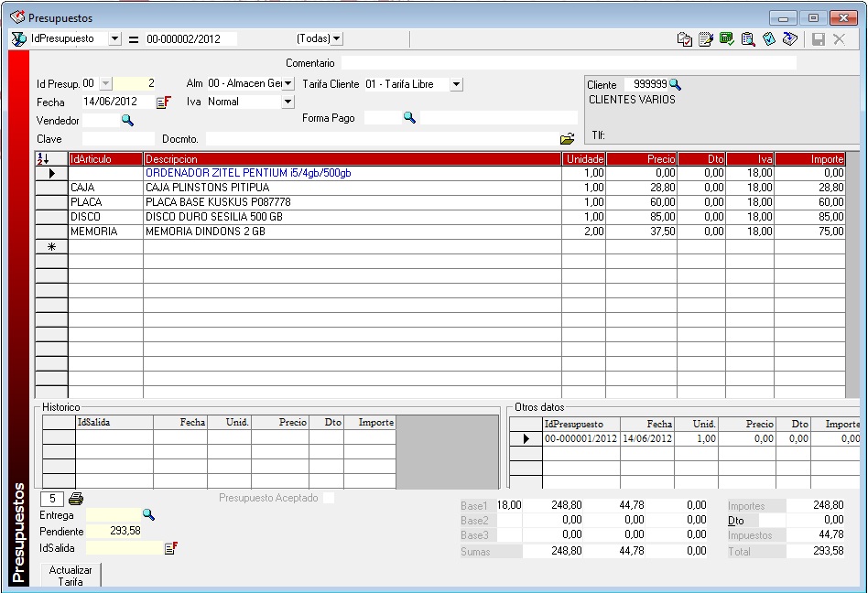This screenshot has width=868, height=593.
Task: Click the Clave input field
Action: 118,139
